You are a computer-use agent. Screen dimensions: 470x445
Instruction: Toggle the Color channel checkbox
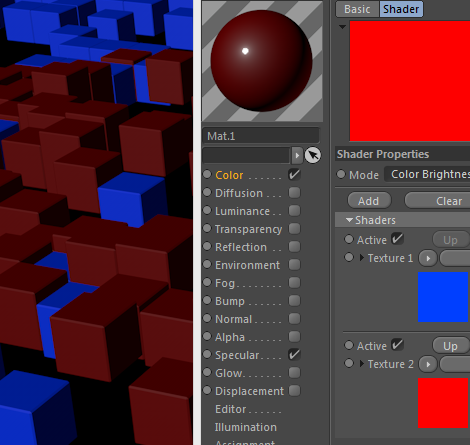(x=294, y=175)
